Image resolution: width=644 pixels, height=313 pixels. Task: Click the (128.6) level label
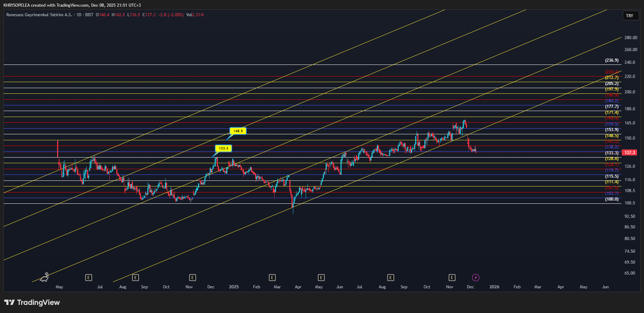coord(612,159)
